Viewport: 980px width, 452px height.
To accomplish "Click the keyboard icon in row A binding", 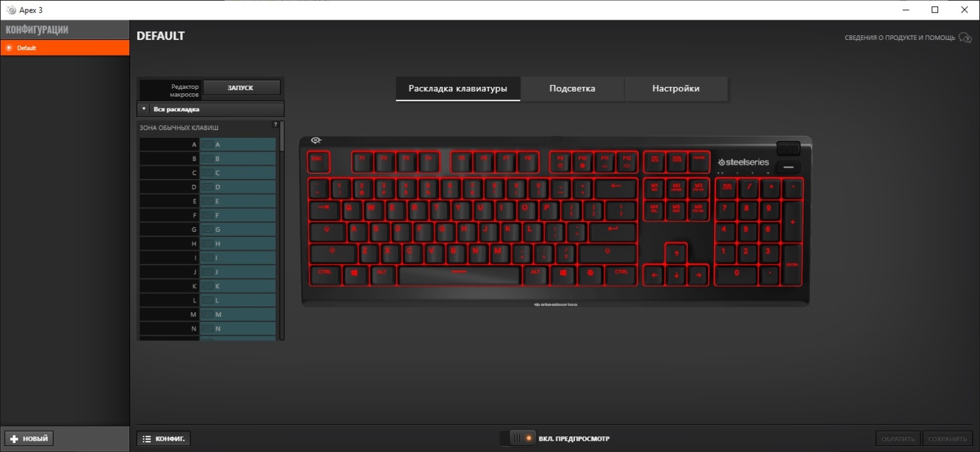I will (x=207, y=144).
